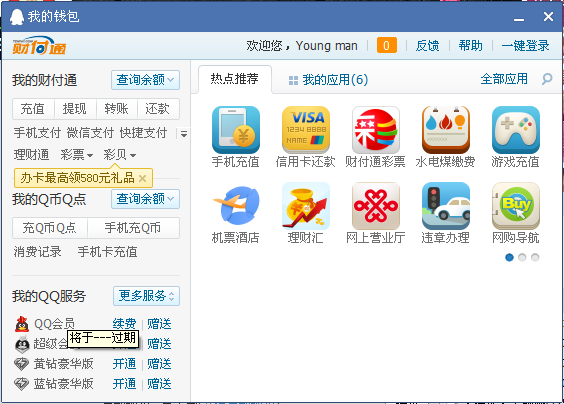
Task: Click 续费 for QQ会员
Action: pyautogui.click(x=124, y=324)
